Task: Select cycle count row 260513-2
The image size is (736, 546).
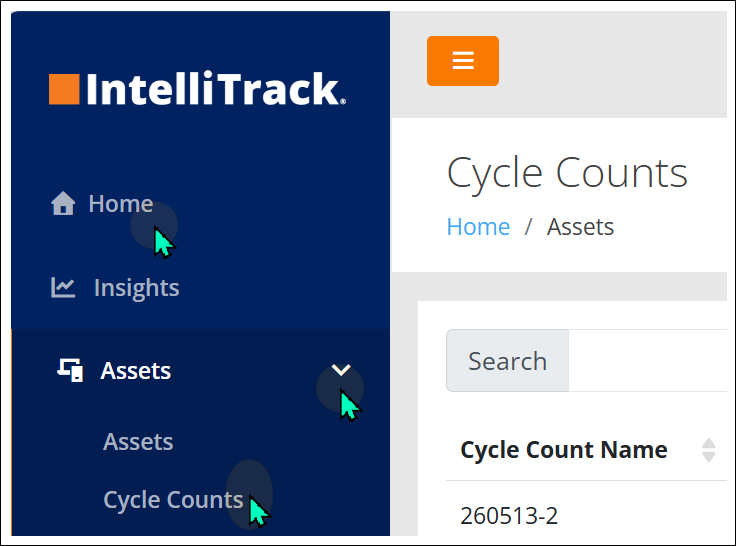Action: point(509,516)
